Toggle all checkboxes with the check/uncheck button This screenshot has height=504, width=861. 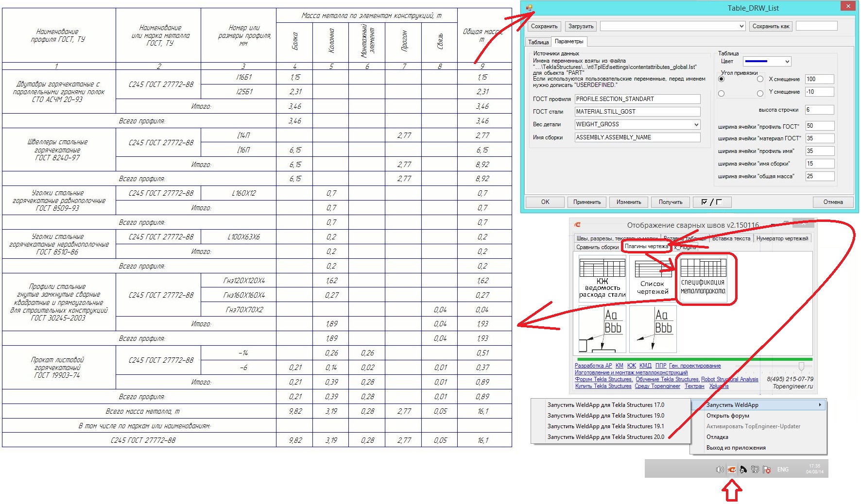coord(712,202)
